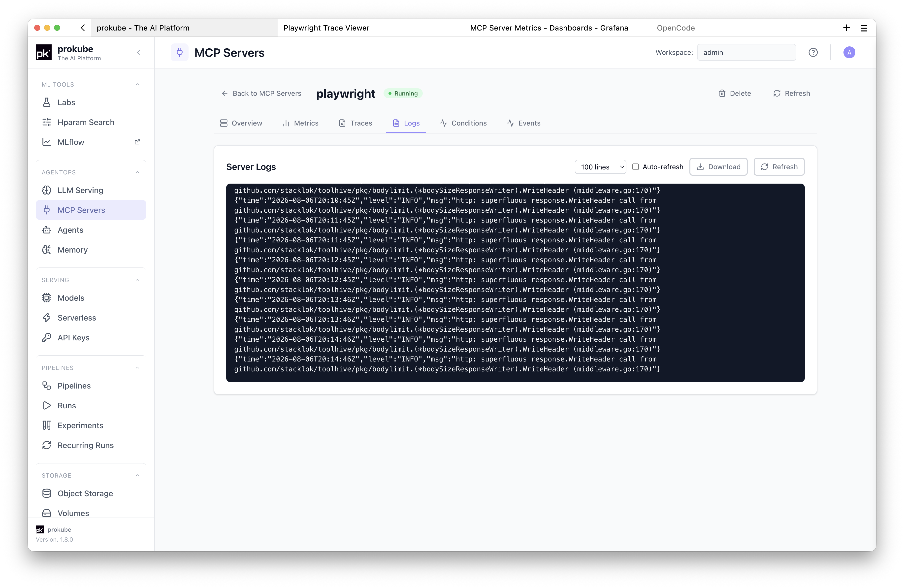The width and height of the screenshot is (904, 588).
Task: Switch to the Traces tab
Action: 355,123
